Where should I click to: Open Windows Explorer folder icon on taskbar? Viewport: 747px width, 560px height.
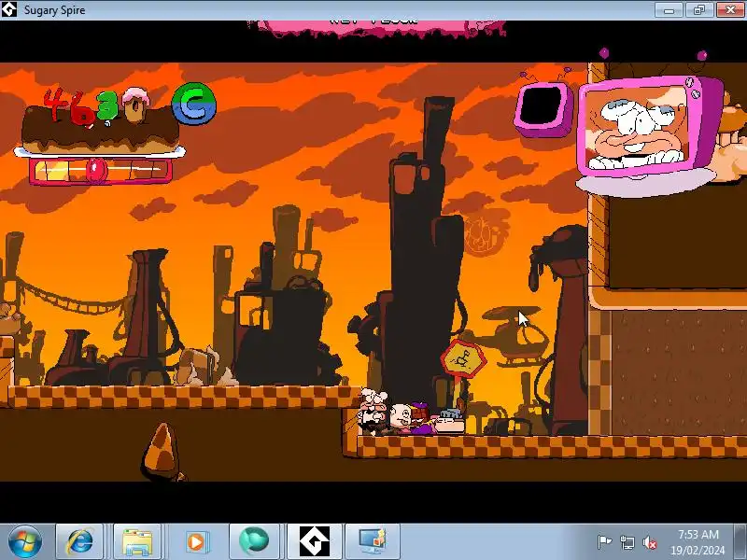[137, 541]
